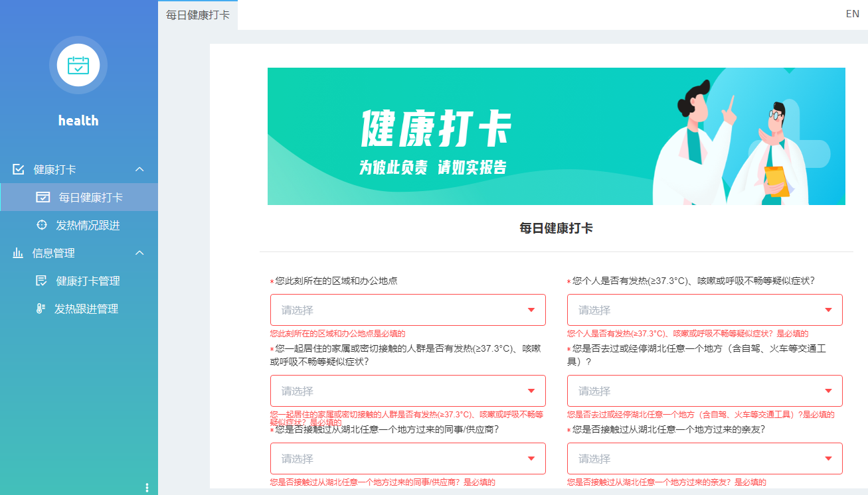The height and width of the screenshot is (495, 868).
Task: Click the label 您是否接触过从湖北任意一个地方过来的同事/供应商?
Action: click(x=387, y=429)
